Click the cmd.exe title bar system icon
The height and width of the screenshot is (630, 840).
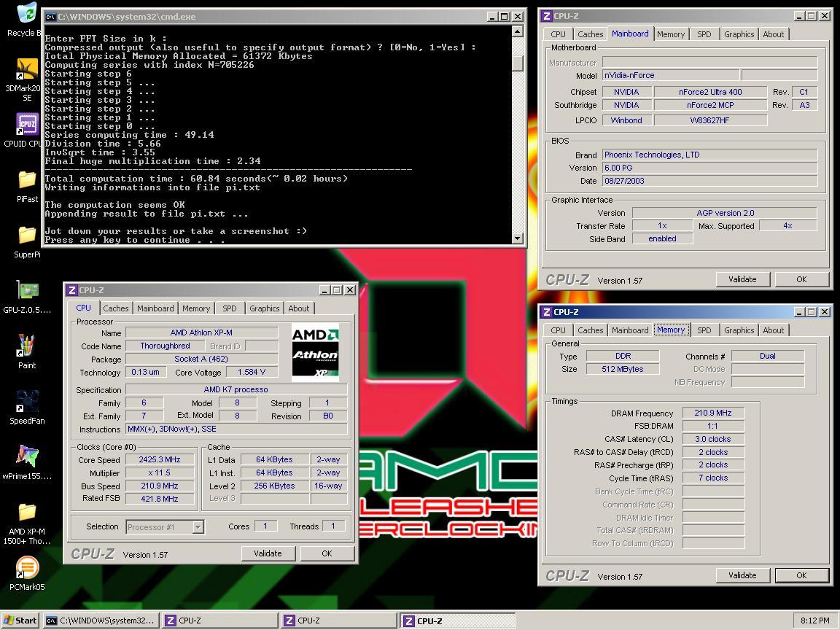(x=50, y=17)
